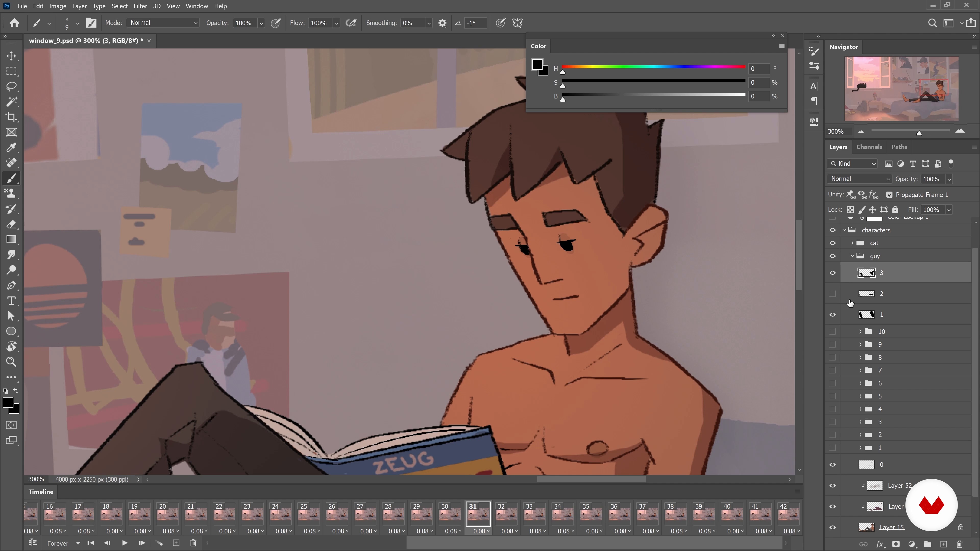Toggle Quick Mask mode

pyautogui.click(x=11, y=425)
